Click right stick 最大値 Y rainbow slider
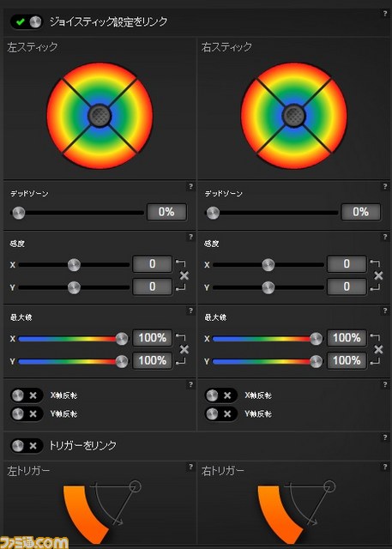This screenshot has width=392, height=549. pyautogui.click(x=268, y=361)
